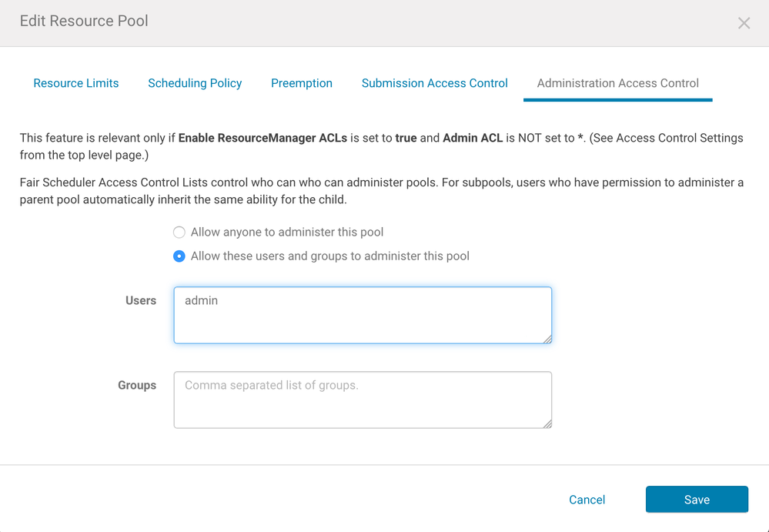
Task: Select the Submission Access Control tab
Action: (x=435, y=83)
